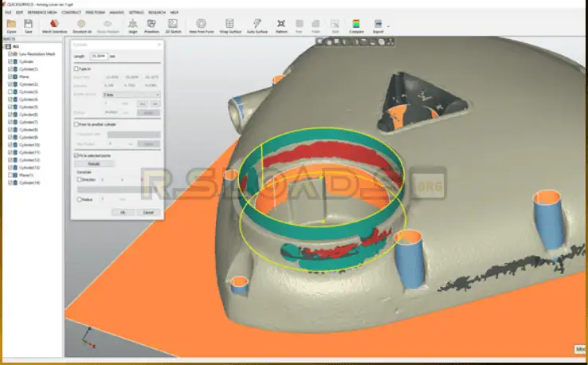Click the cylinder Length input field
The image size is (588, 365).
point(99,56)
